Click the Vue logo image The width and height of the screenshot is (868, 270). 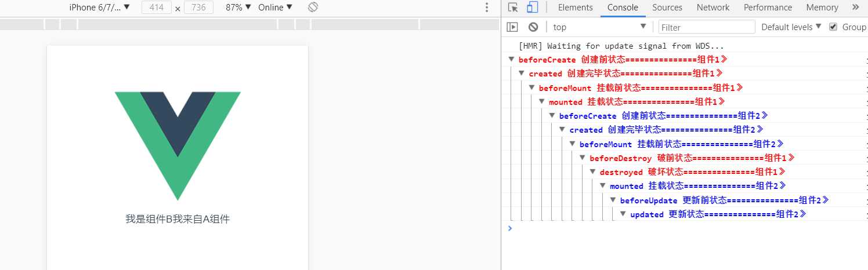(x=178, y=146)
